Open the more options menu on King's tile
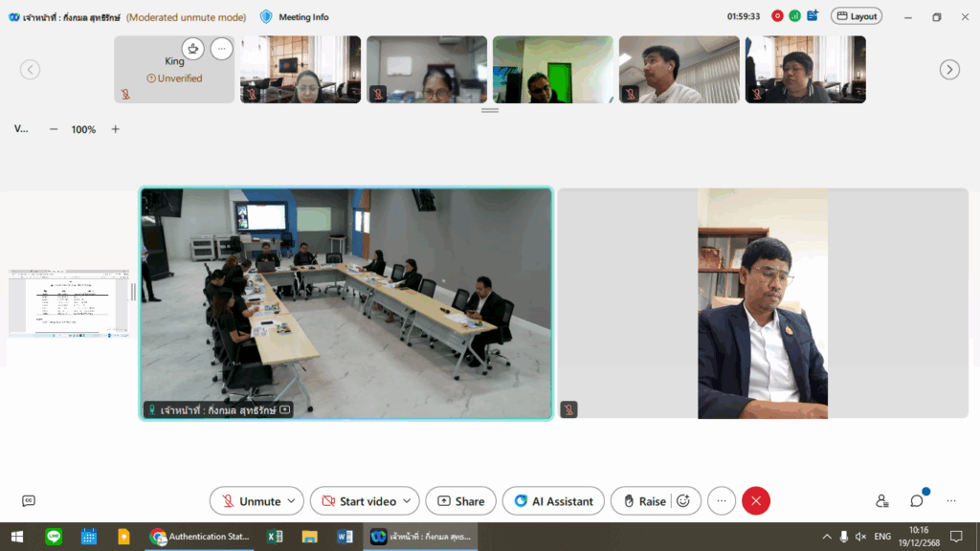Viewport: 980px width, 551px height. (x=221, y=49)
